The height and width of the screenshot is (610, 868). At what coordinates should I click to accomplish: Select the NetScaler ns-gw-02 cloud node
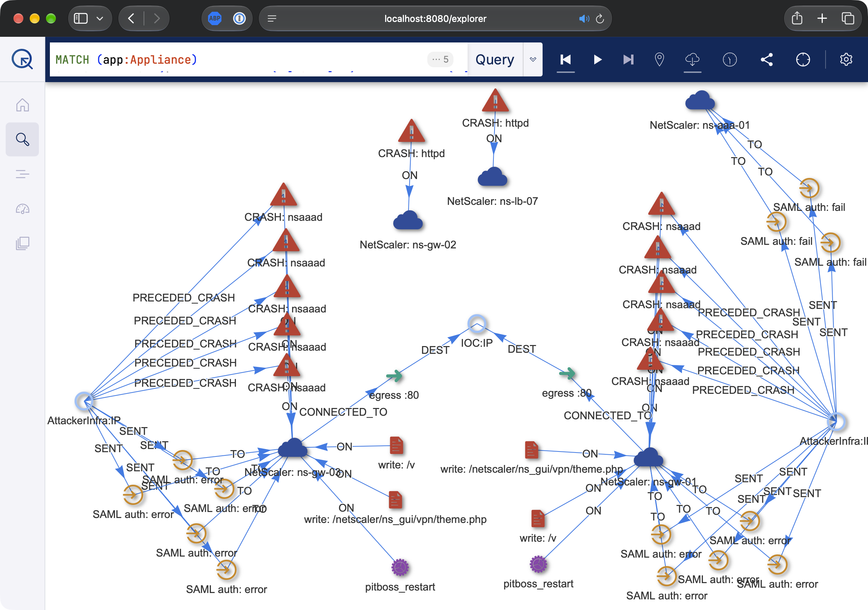[x=408, y=220]
